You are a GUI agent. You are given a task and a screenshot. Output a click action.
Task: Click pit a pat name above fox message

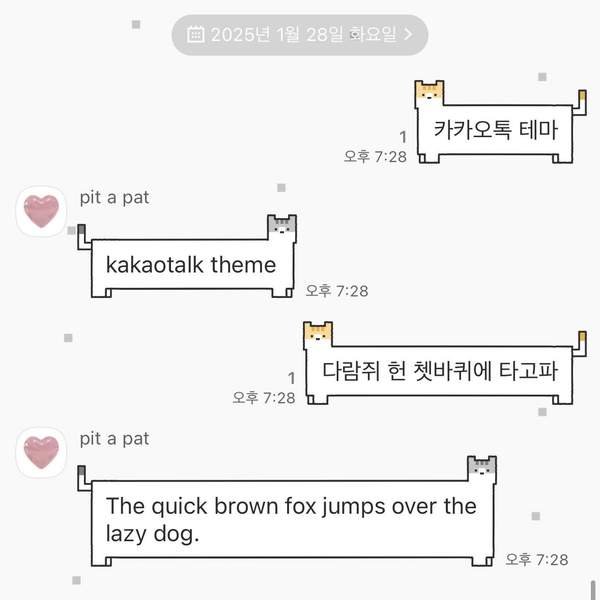[114, 439]
